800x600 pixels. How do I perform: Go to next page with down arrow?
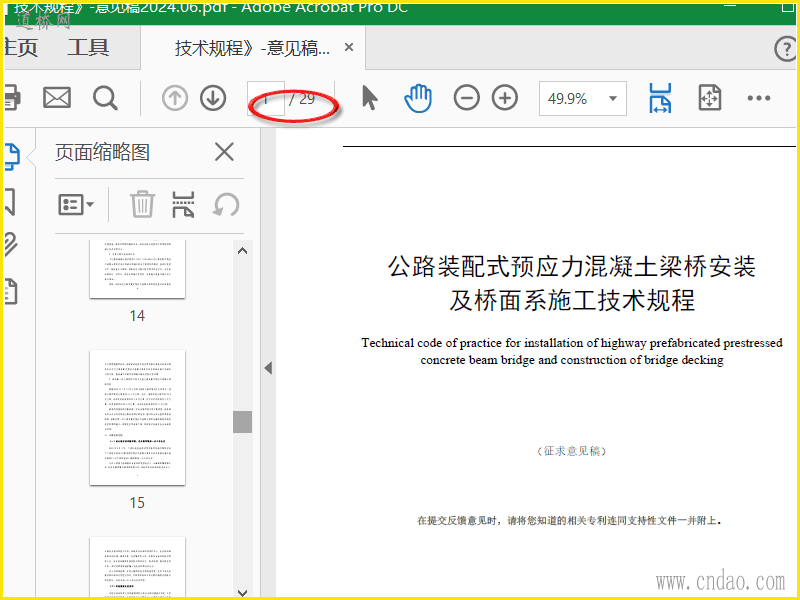tap(213, 98)
